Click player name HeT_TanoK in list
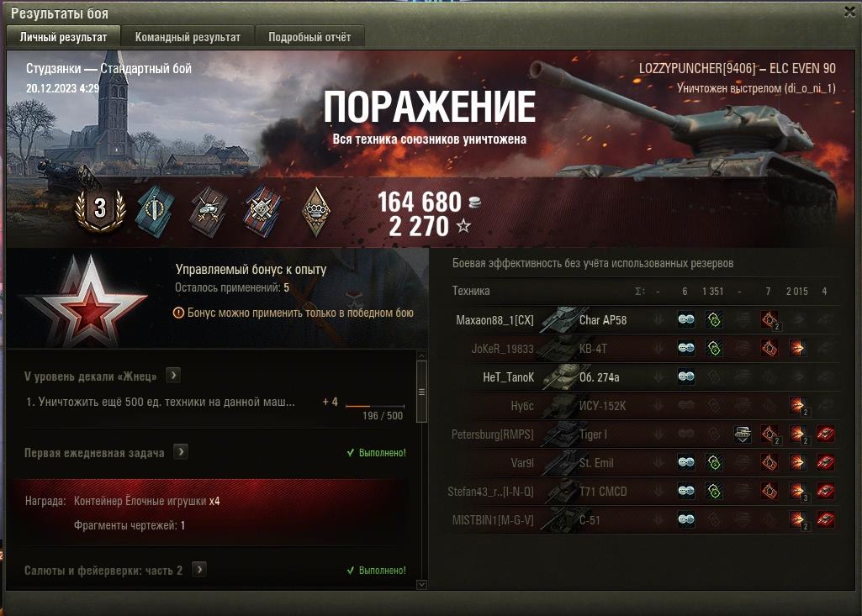Screen dimensions: 862x616 [x=508, y=377]
